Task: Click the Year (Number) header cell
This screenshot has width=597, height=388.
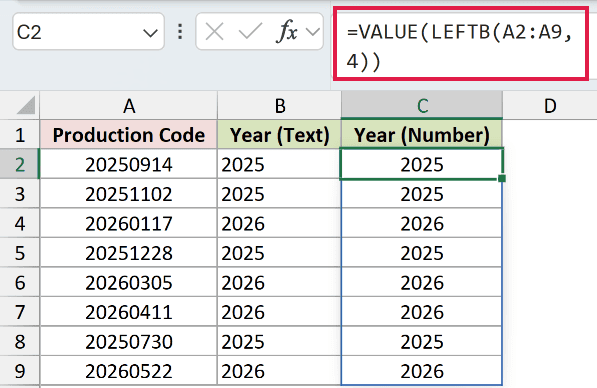Action: 422,135
